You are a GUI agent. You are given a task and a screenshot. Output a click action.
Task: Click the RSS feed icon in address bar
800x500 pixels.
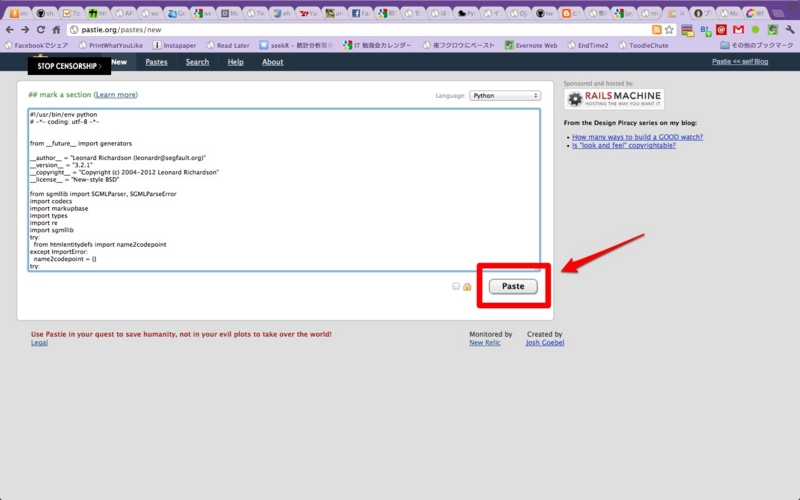pos(657,30)
